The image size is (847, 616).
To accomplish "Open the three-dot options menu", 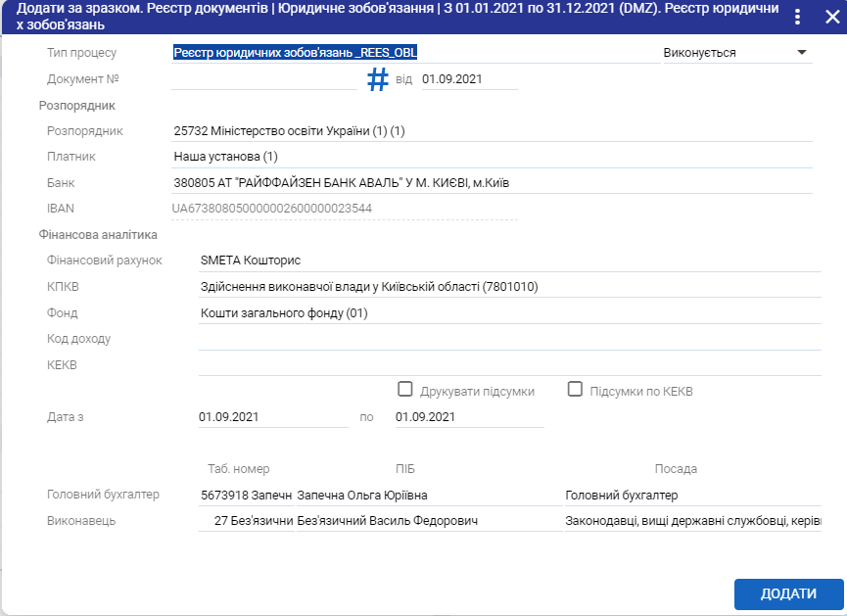I will tap(797, 18).
